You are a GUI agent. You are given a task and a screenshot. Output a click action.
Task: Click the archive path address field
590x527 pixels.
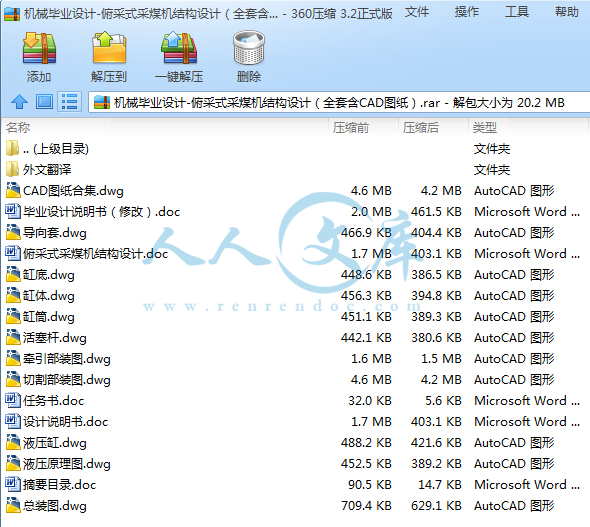[339, 102]
